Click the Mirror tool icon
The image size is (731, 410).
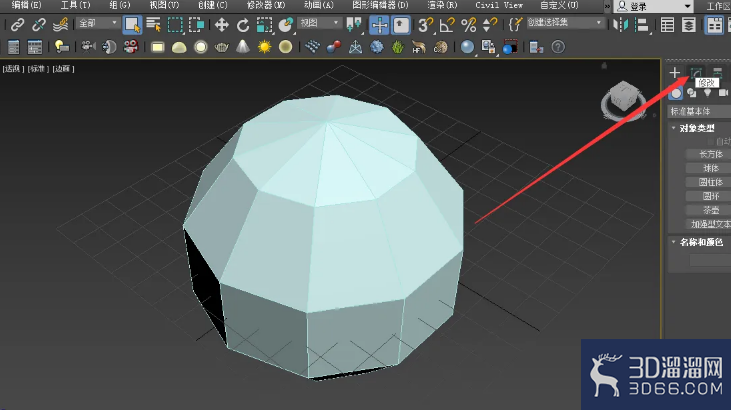[x=621, y=24]
